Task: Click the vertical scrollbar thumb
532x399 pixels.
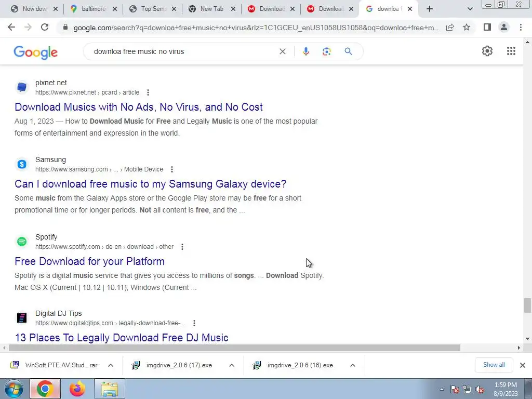Action: coord(527,305)
